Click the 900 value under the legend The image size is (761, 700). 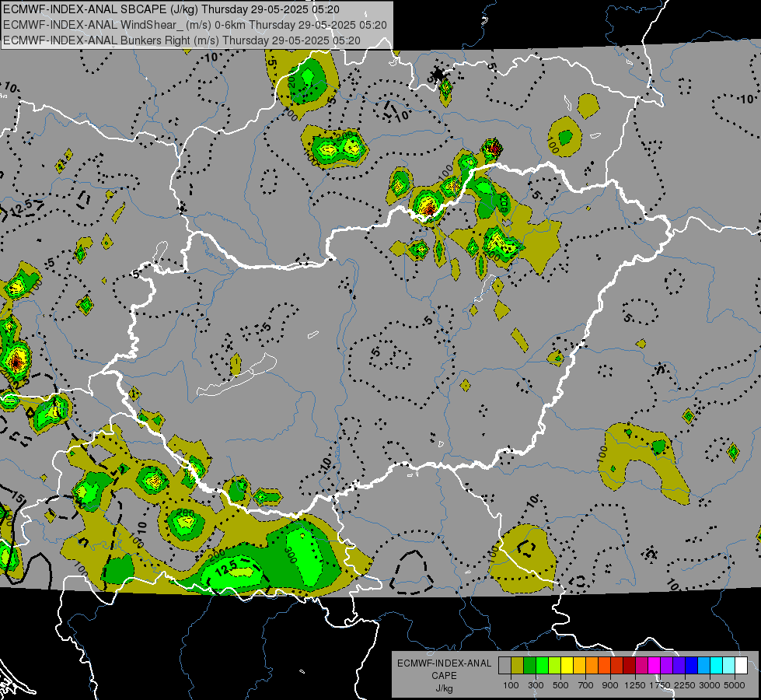pos(610,685)
